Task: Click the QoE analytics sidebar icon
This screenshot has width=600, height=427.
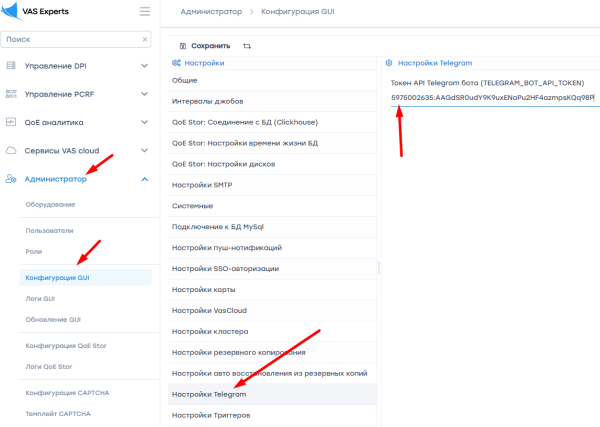Action: [12, 122]
